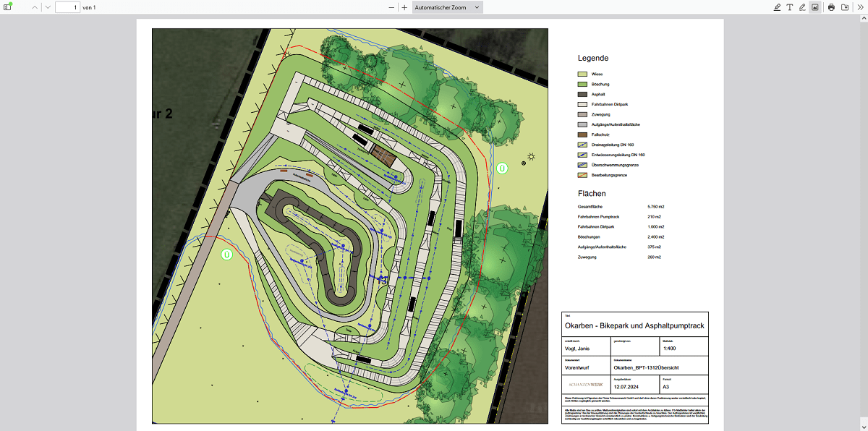Click green Ü marker right of track
The image size is (868, 431).
(x=503, y=168)
